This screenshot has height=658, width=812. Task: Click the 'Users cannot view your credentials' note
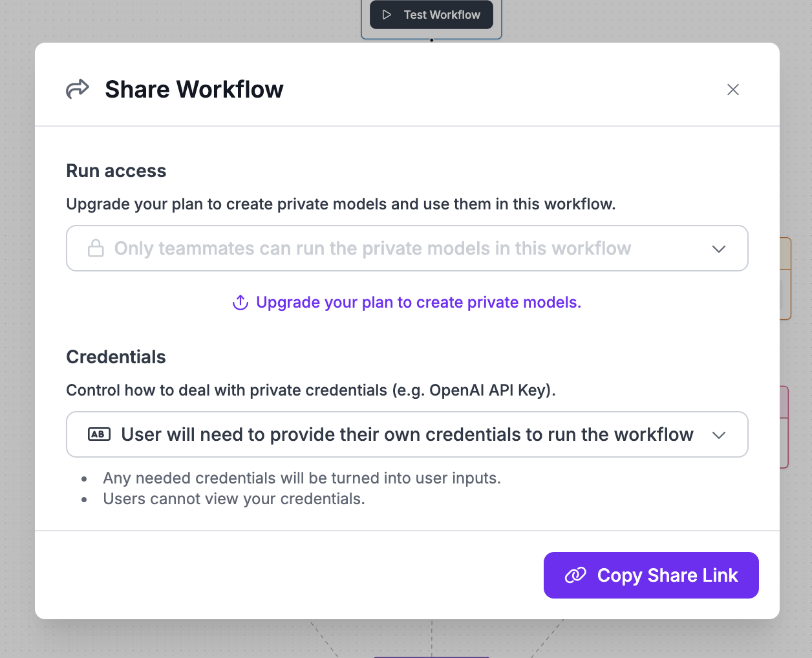(234, 499)
